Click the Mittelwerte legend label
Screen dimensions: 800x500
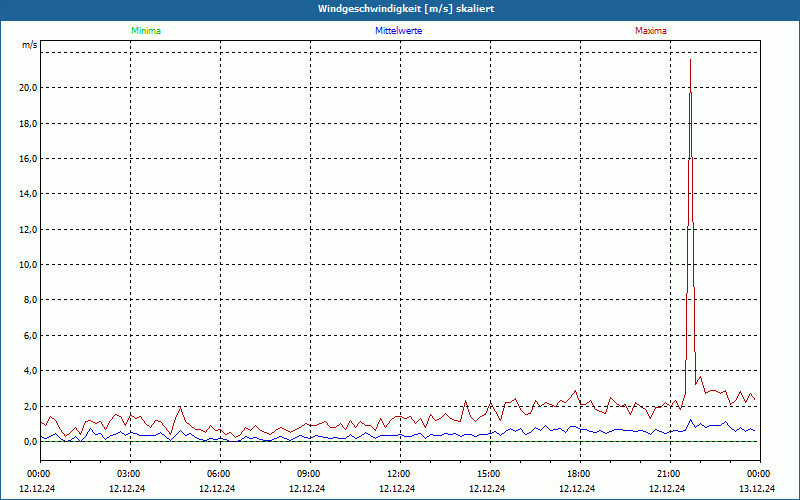pos(398,31)
